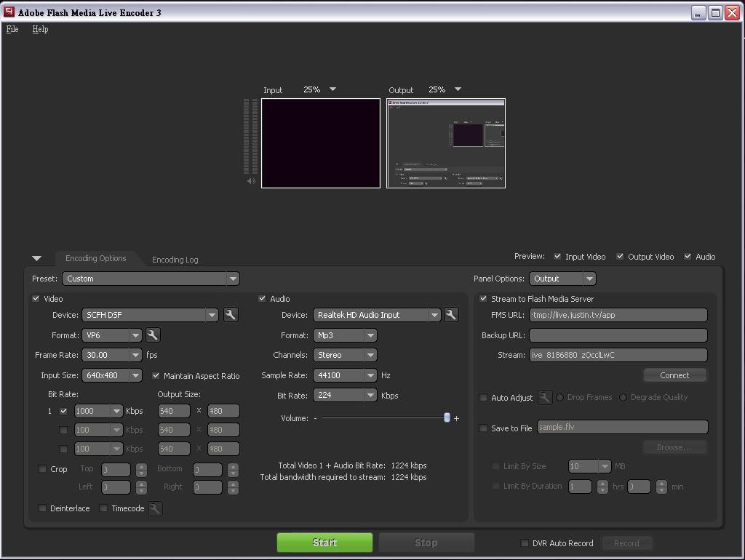This screenshot has width=745, height=560.
Task: Click the speaker icon below audio meter
Action: click(251, 181)
